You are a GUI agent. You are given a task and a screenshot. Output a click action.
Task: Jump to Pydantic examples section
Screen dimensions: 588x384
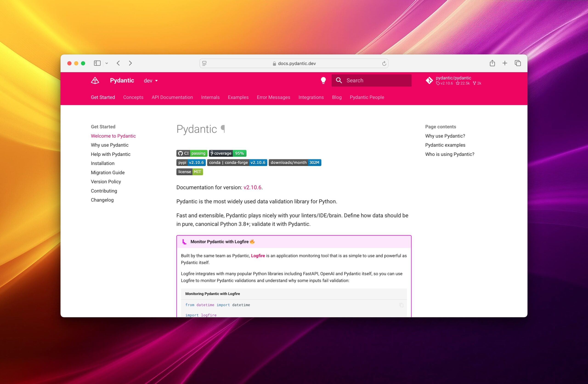(x=445, y=145)
